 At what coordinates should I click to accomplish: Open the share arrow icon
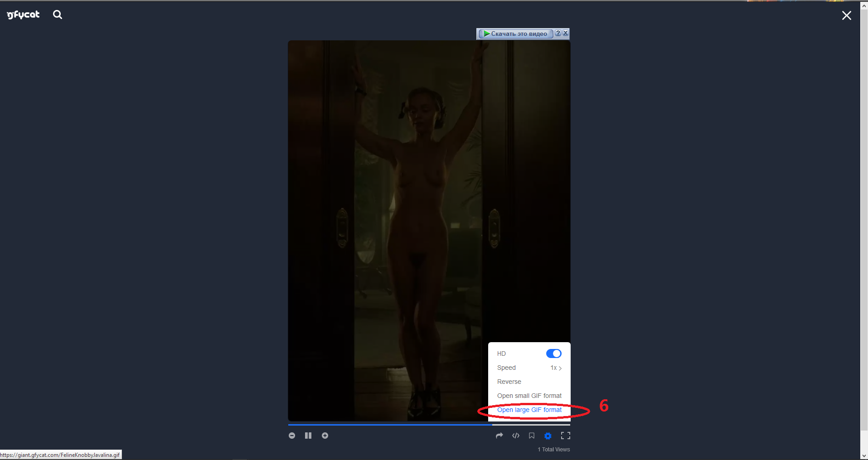[499, 436]
